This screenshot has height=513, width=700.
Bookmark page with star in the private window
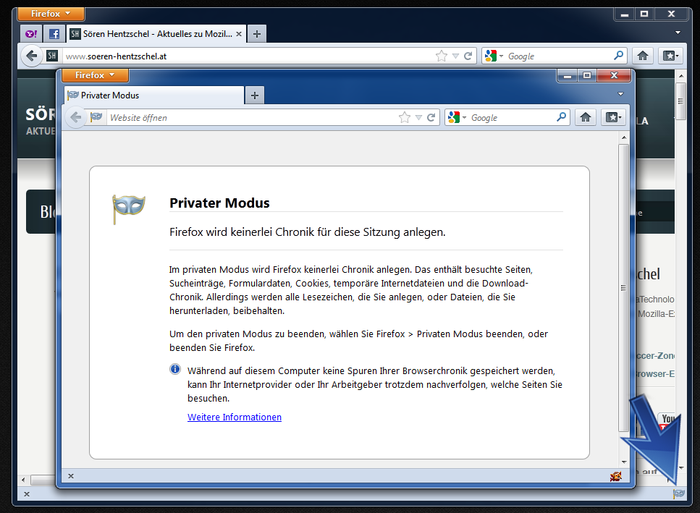[x=404, y=117]
